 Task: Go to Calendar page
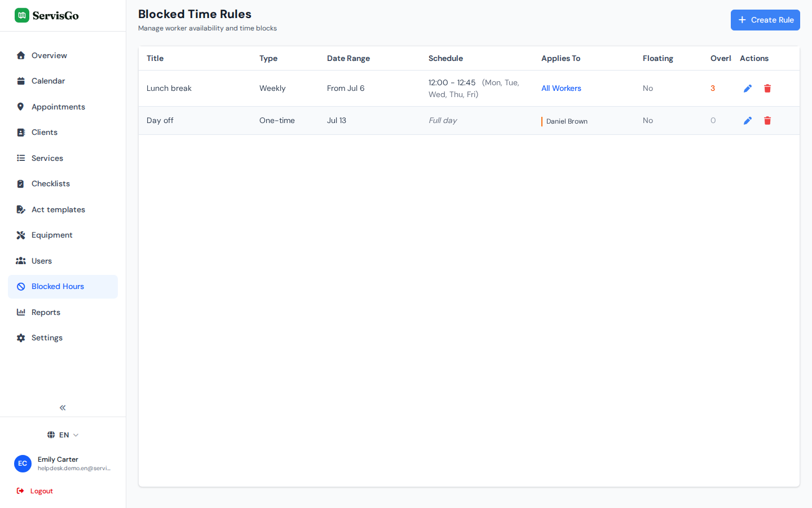click(63, 81)
